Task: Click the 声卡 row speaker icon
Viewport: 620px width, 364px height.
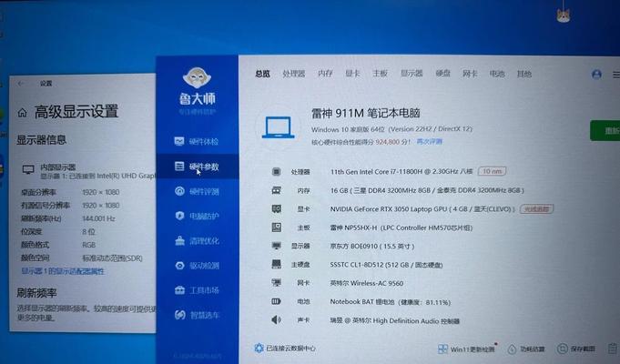Action: click(277, 320)
